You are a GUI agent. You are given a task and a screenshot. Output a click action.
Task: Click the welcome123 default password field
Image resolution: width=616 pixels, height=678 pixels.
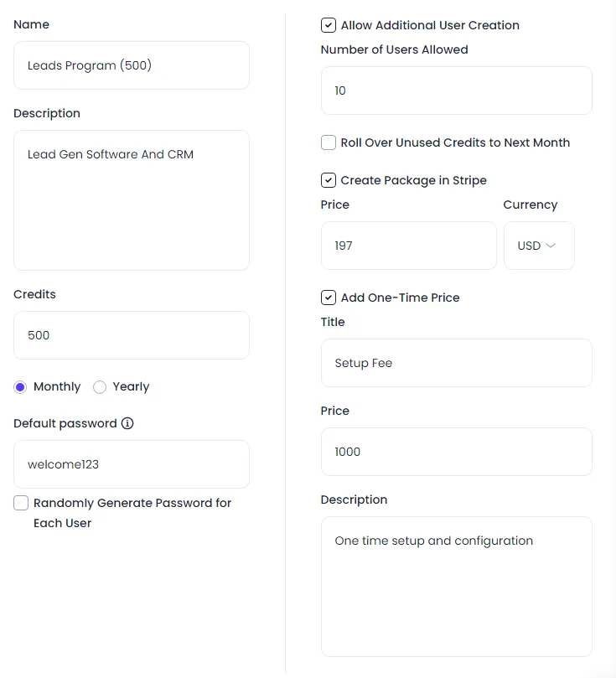pos(132,464)
